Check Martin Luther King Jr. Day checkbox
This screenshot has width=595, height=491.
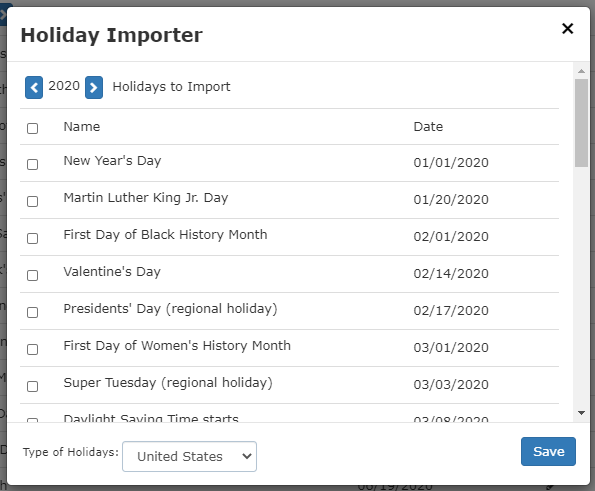pos(33,201)
